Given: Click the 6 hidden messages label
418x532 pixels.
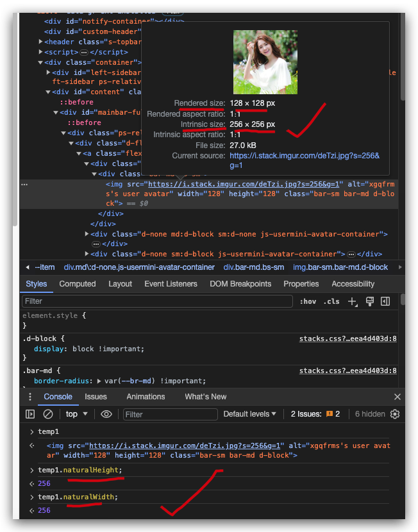Looking at the screenshot, I should click(x=370, y=414).
